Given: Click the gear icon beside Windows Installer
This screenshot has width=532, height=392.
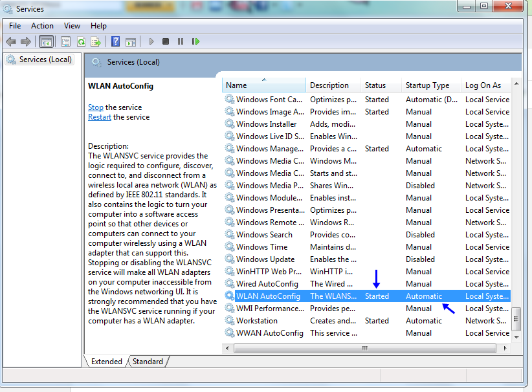Looking at the screenshot, I should (230, 124).
